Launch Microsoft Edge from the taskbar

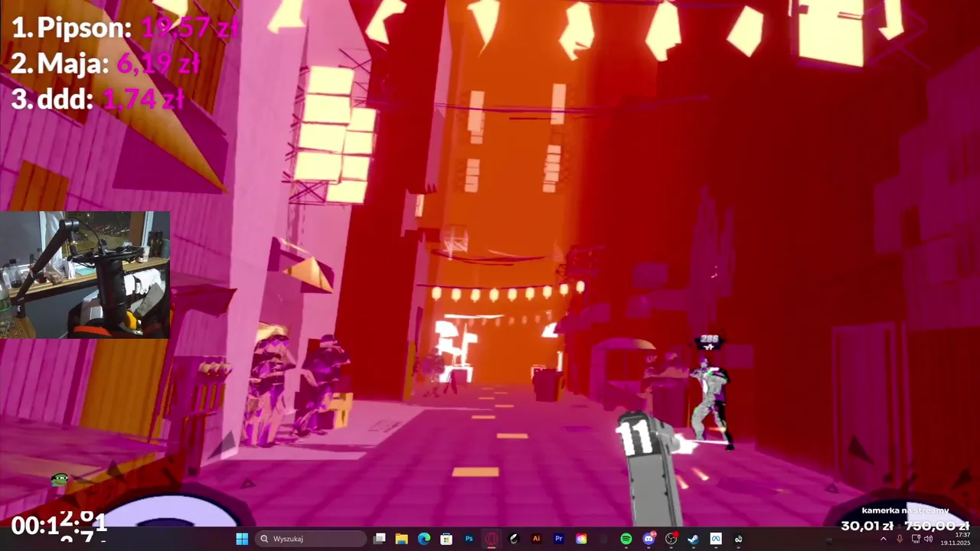tap(424, 539)
